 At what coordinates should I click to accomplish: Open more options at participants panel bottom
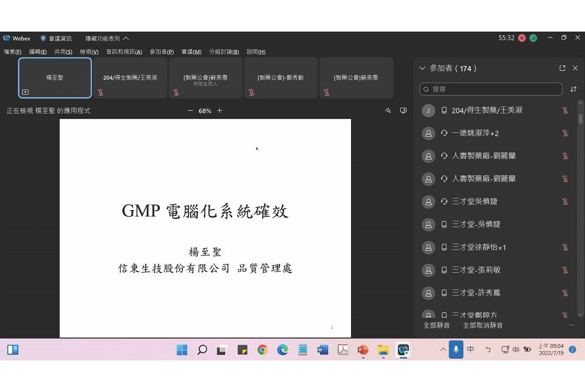coord(572,325)
